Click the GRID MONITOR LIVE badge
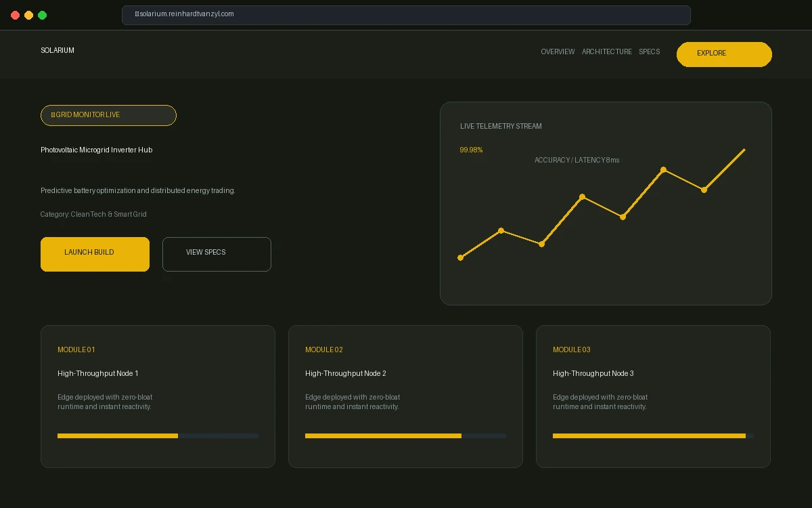Viewport: 812px width, 508px height. click(108, 115)
